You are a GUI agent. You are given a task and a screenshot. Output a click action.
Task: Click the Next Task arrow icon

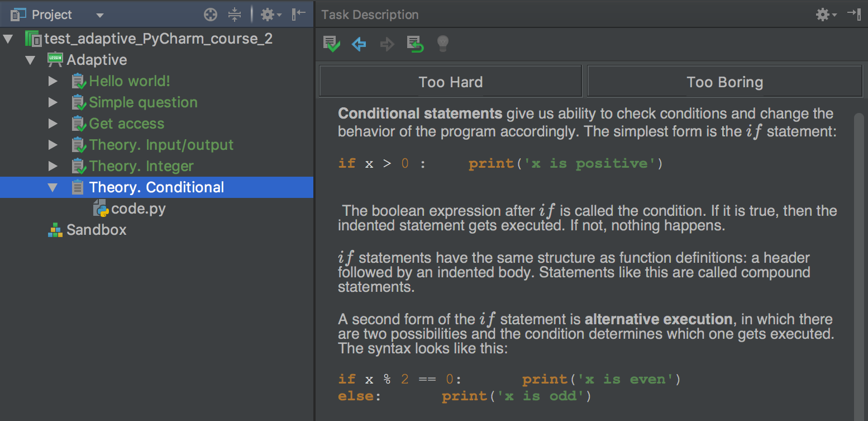387,44
